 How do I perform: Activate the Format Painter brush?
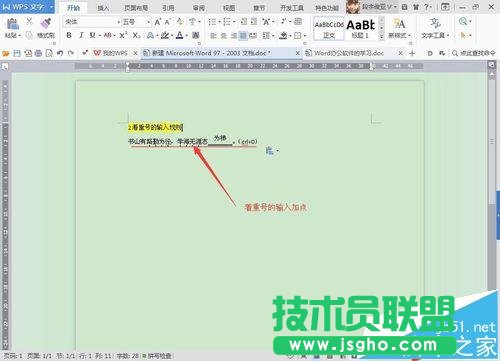click(x=46, y=23)
